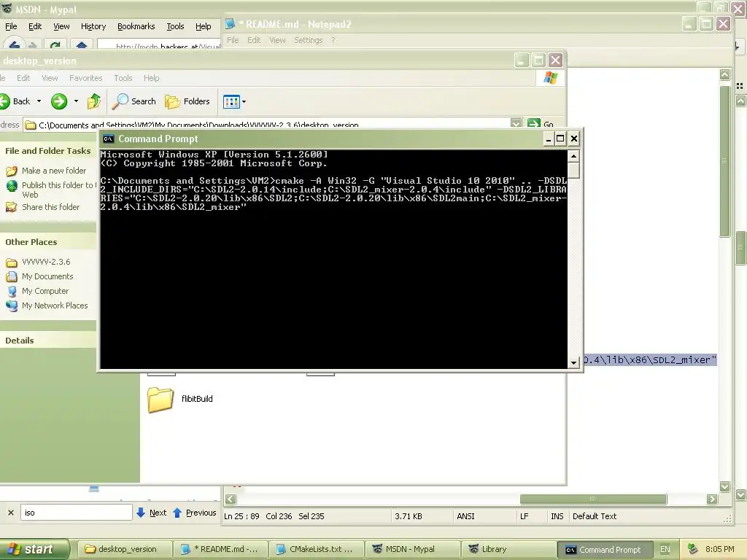Expand the Forward history dropdown arrow
The height and width of the screenshot is (560, 747).
click(x=76, y=101)
